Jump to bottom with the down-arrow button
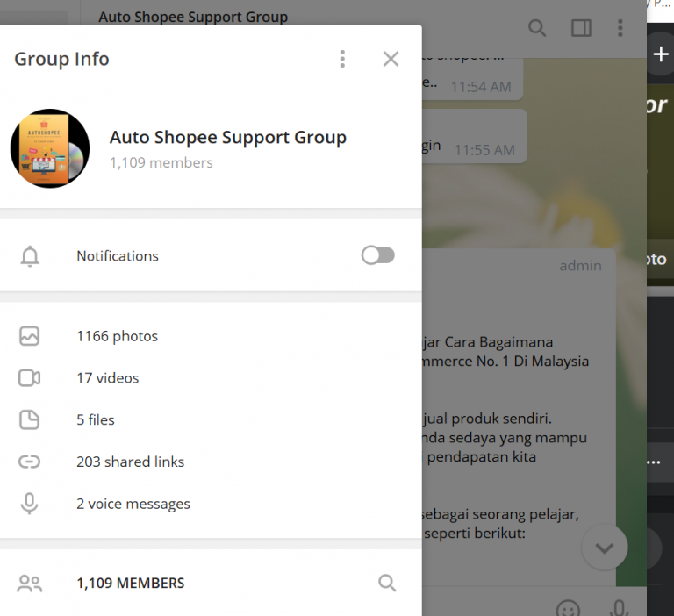Viewport: 674px width, 616px height. (605, 548)
